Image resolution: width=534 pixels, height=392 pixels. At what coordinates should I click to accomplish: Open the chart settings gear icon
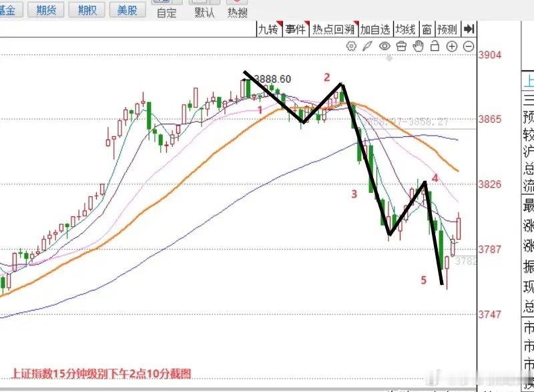pos(351,46)
